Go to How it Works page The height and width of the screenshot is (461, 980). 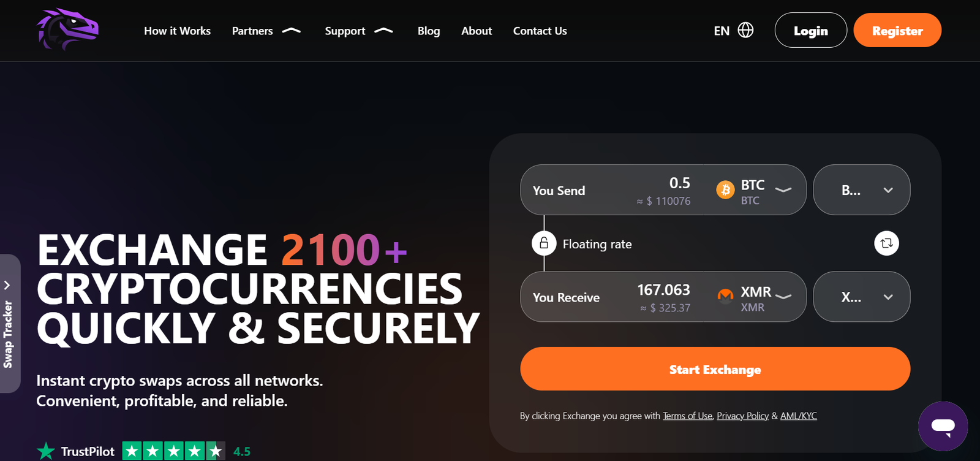[x=177, y=31]
